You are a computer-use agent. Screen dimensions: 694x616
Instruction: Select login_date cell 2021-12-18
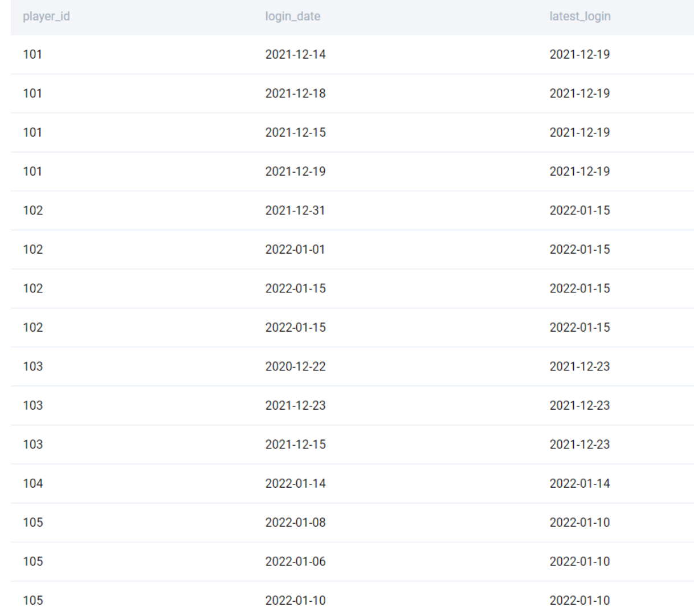296,93
